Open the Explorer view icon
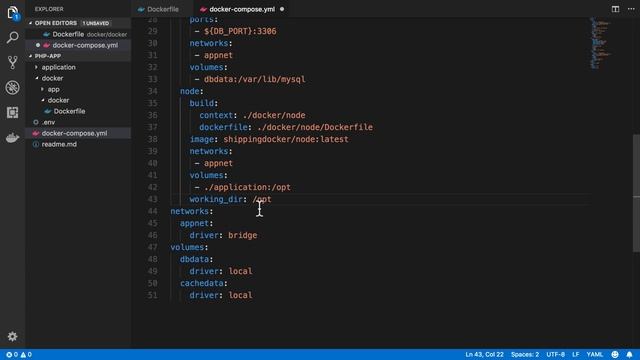 pos(13,13)
